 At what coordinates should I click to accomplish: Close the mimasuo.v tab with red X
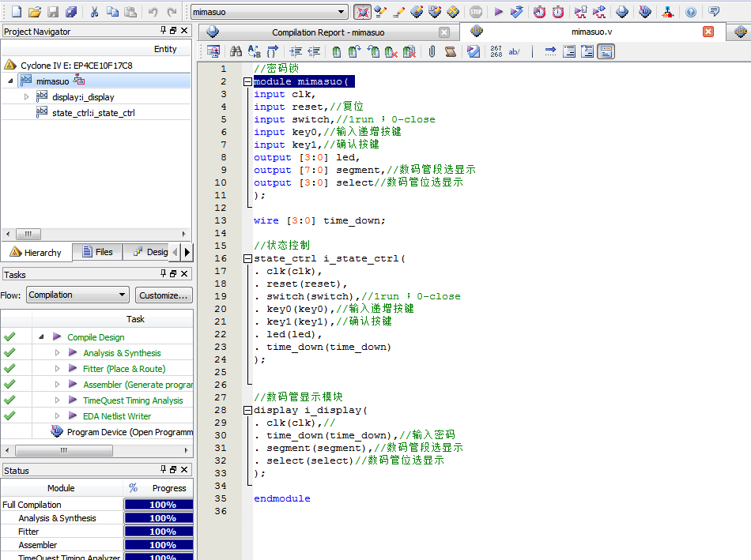tap(708, 32)
